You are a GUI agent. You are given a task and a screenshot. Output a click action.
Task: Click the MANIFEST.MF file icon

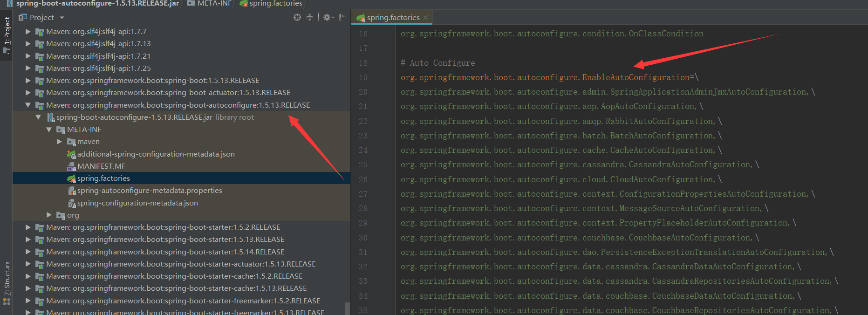pos(71,166)
